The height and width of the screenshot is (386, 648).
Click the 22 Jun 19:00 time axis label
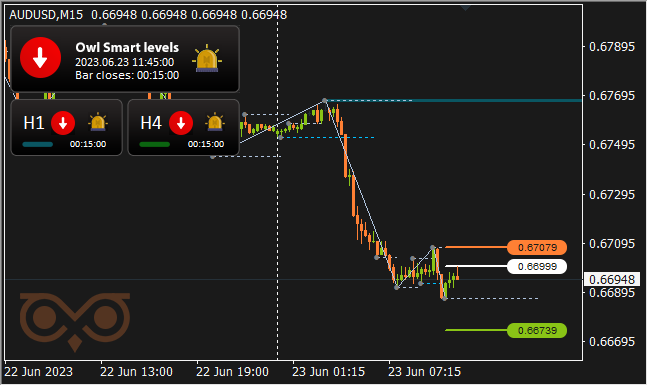tap(232, 372)
